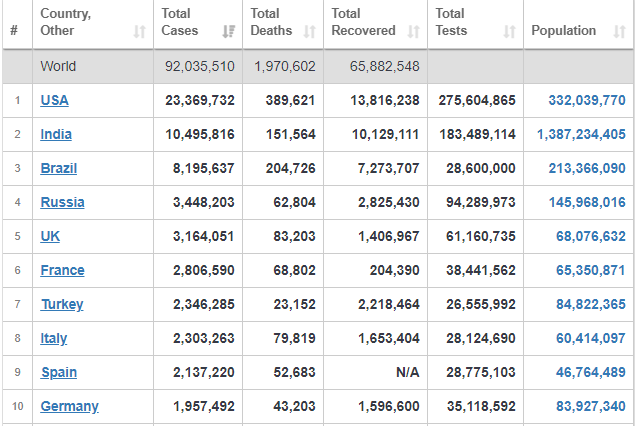
Task: Select Brazil total deaths 204,726
Action: (x=290, y=168)
